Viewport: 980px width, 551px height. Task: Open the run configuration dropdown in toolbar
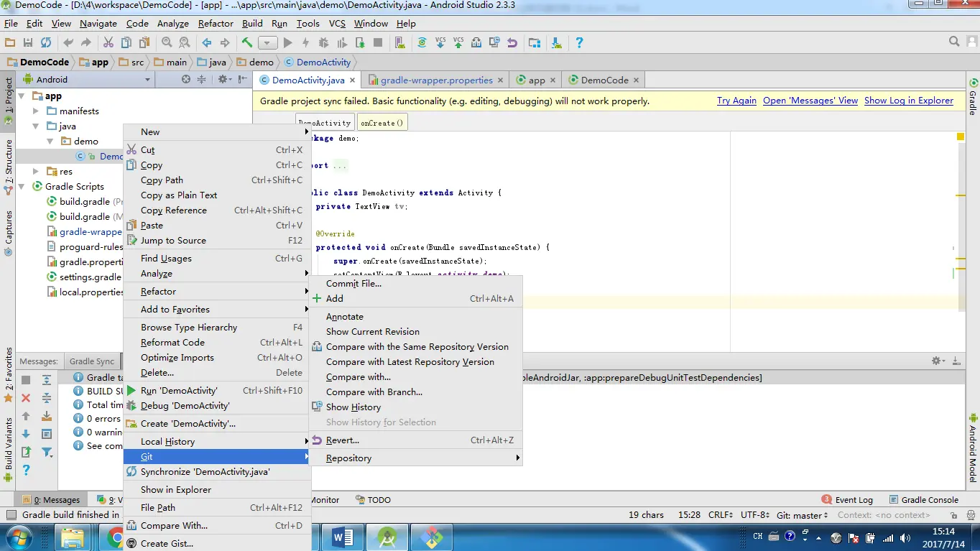[267, 43]
